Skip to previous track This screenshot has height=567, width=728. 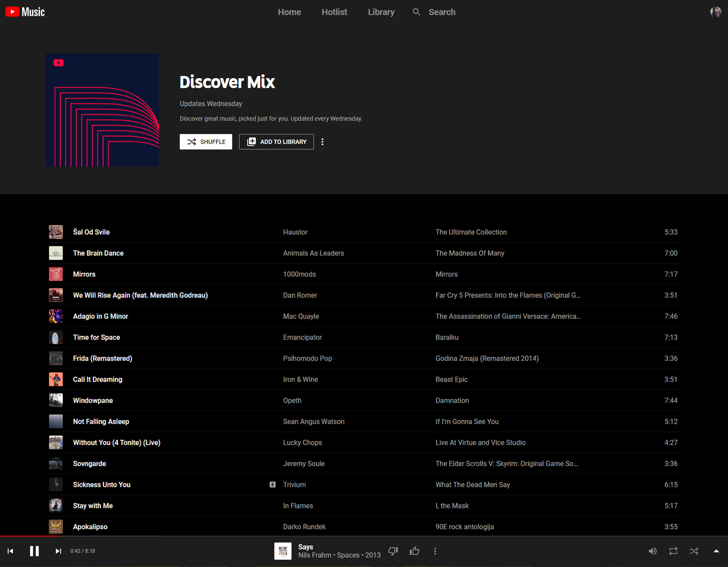pyautogui.click(x=10, y=551)
